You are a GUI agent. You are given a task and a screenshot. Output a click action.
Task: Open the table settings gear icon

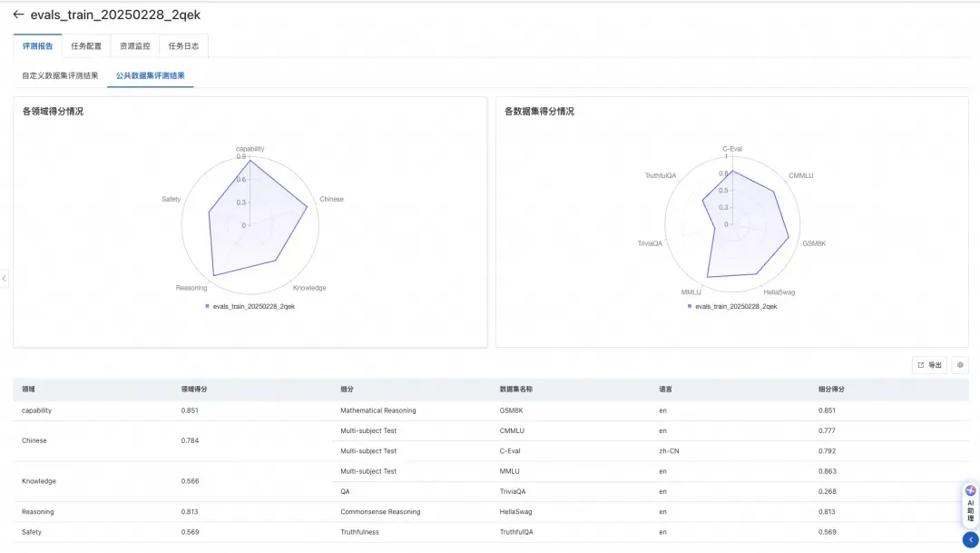[960, 365]
